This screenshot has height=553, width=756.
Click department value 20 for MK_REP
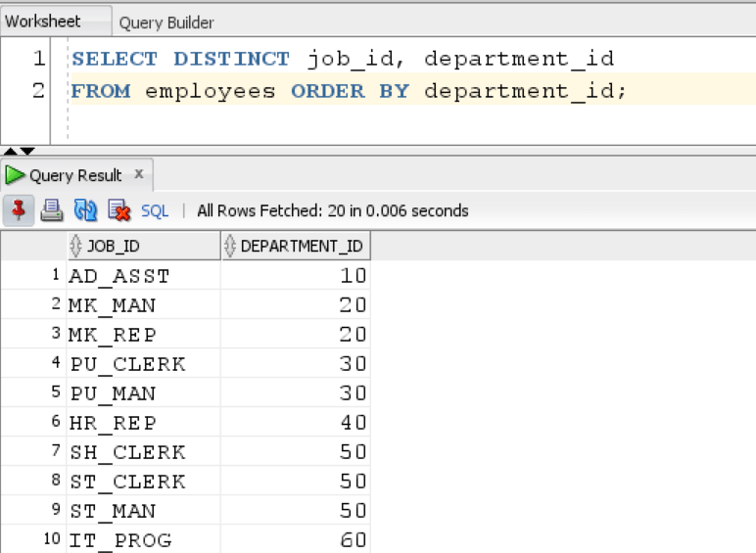tap(296, 335)
